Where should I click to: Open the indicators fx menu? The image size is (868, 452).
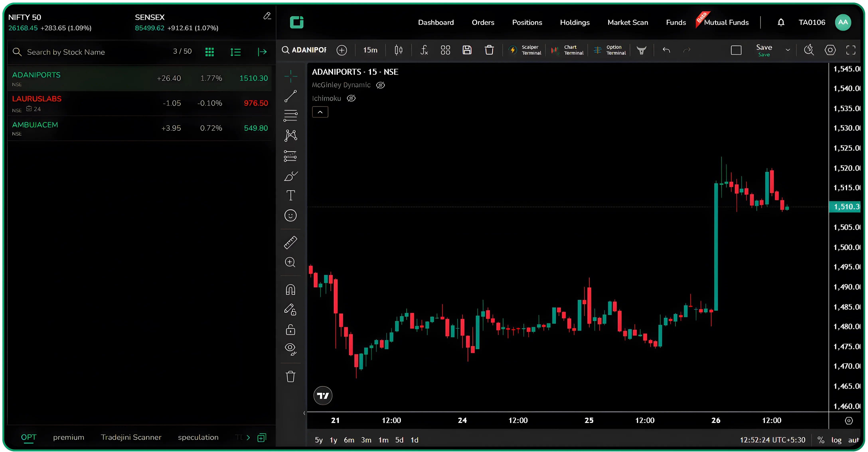(x=424, y=50)
